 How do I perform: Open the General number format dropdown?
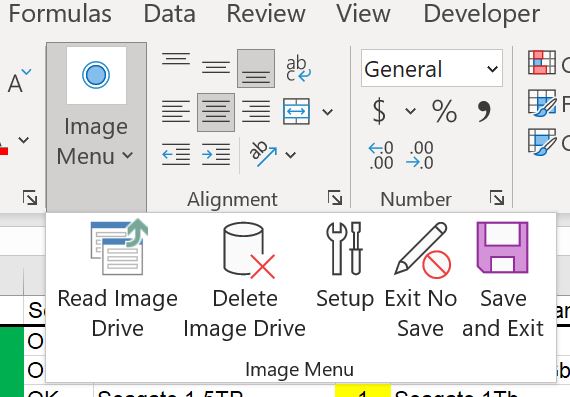[x=432, y=69]
